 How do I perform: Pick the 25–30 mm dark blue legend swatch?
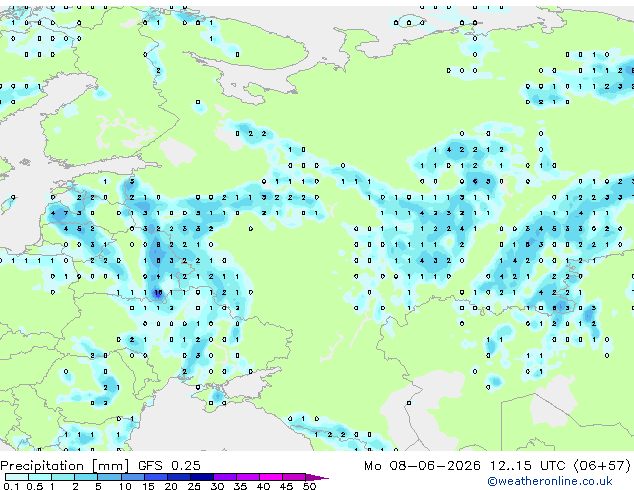[201, 477]
